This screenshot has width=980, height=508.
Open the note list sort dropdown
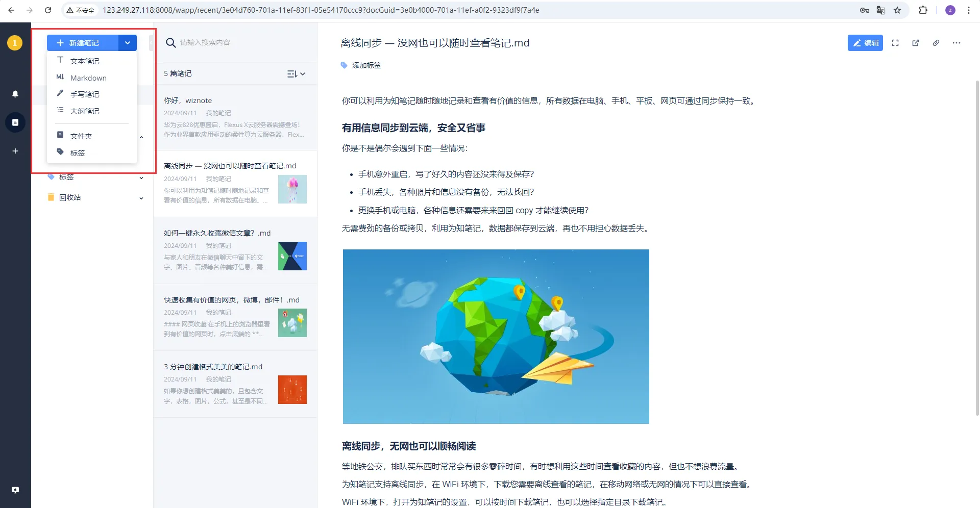point(296,74)
